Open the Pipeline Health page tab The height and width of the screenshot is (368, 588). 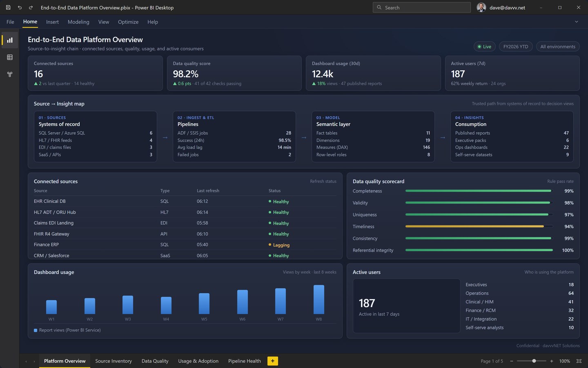pyautogui.click(x=244, y=361)
